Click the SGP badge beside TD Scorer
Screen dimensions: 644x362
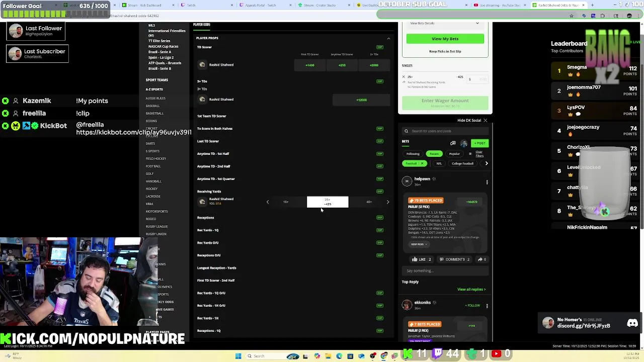click(380, 47)
